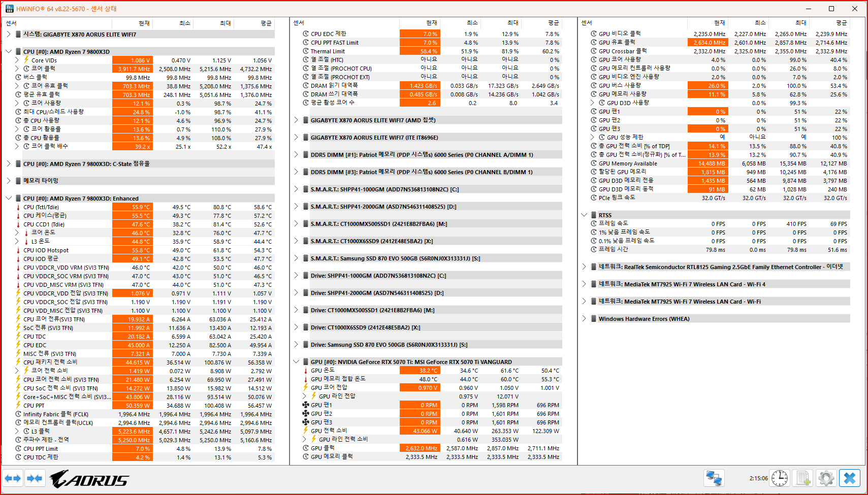Open the remote network monitoring icon
Viewport: 868px width, 495px height.
tap(714, 478)
